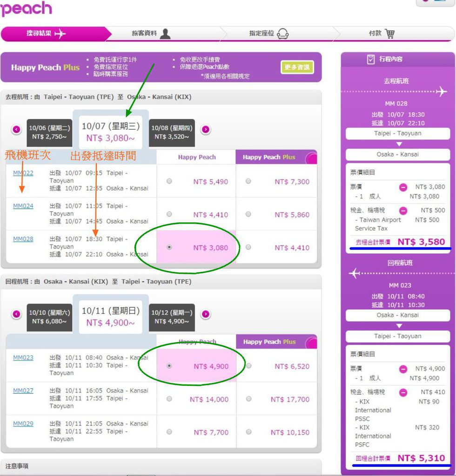The width and height of the screenshot is (456, 476).
Task: Click the peach logo
Action: coord(26,8)
